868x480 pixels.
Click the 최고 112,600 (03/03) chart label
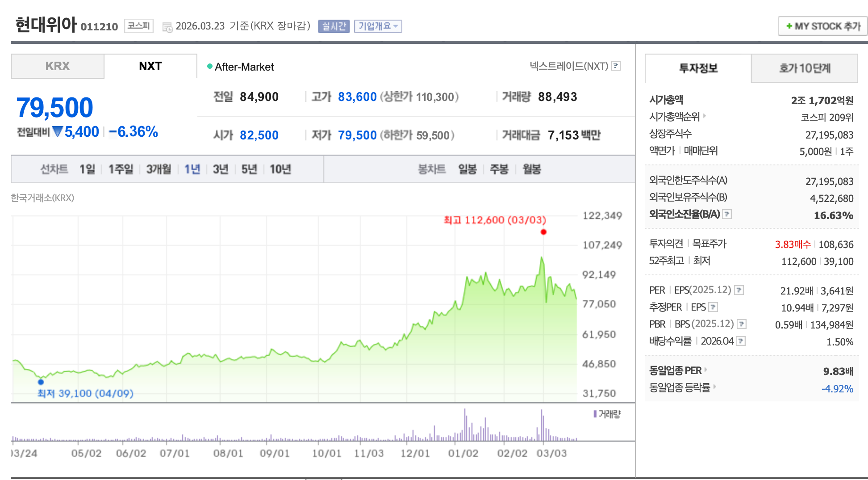(x=495, y=220)
